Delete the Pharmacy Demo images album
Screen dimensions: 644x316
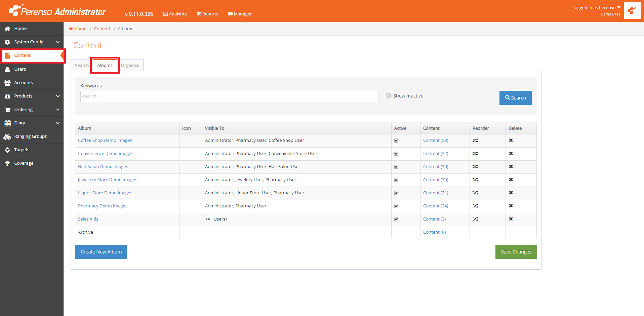[x=511, y=206]
